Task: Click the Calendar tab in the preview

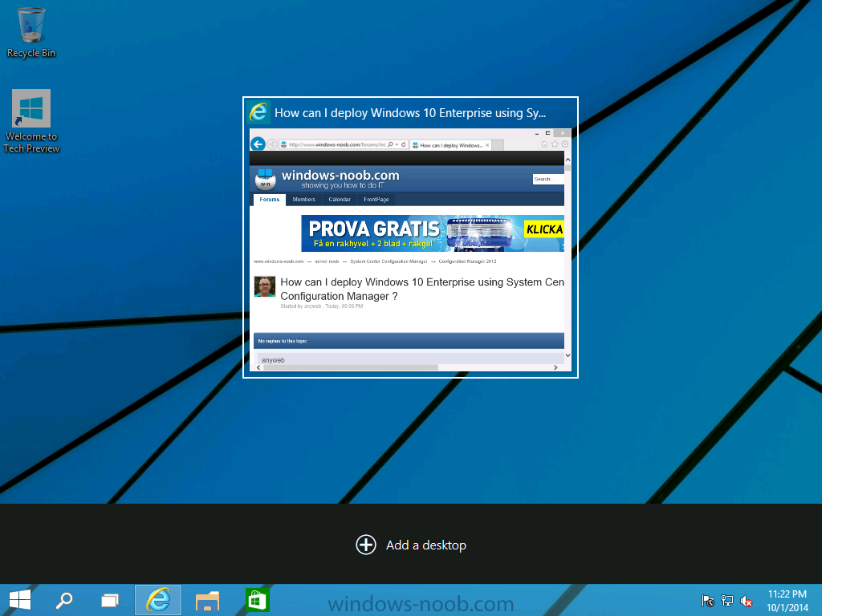Action: 340,199
